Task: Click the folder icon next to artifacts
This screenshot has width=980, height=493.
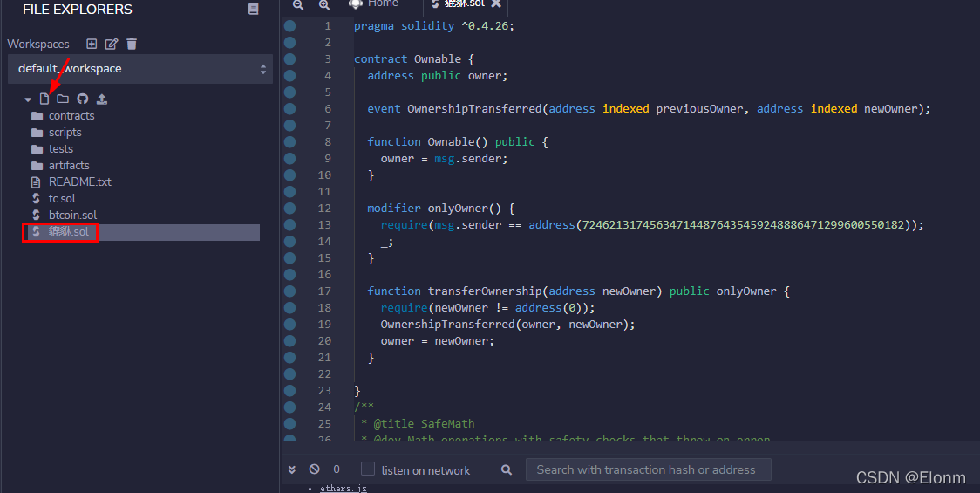Action: tap(37, 166)
